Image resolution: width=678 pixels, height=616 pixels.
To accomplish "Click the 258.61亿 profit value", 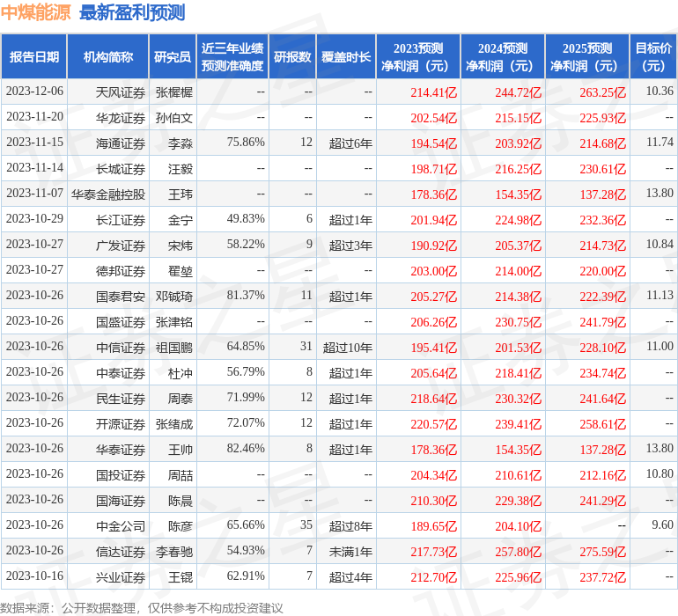I will [x=603, y=423].
